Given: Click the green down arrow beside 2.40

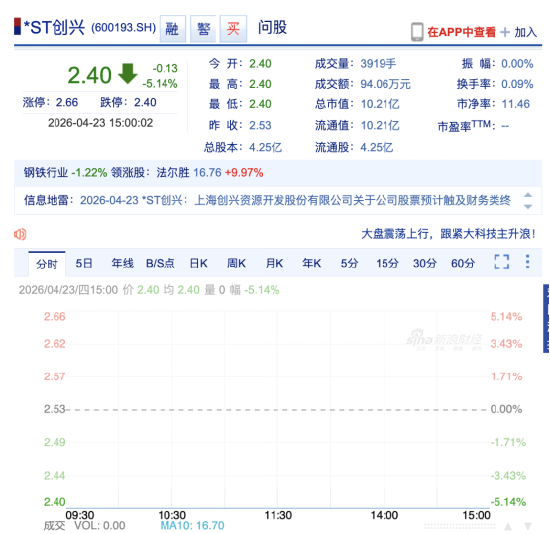Looking at the screenshot, I should point(128,74).
